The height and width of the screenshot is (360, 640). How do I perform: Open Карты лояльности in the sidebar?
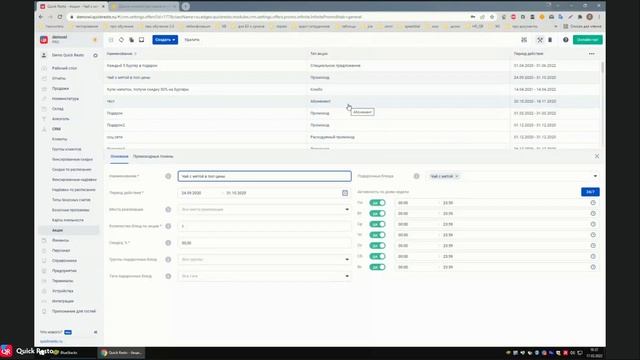tap(68, 220)
